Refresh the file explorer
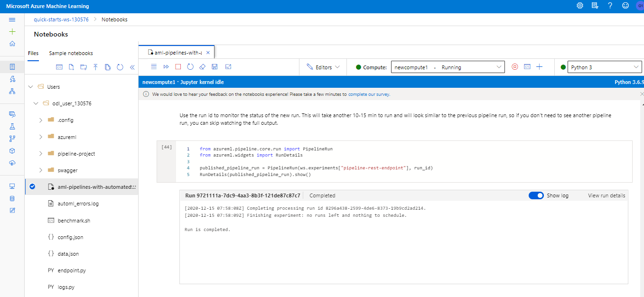 coord(120,67)
